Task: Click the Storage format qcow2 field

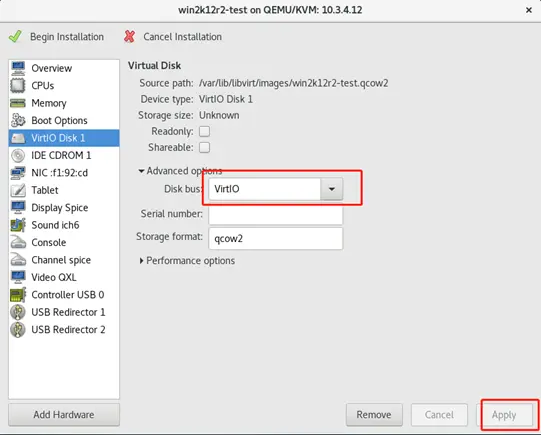Action: [276, 238]
